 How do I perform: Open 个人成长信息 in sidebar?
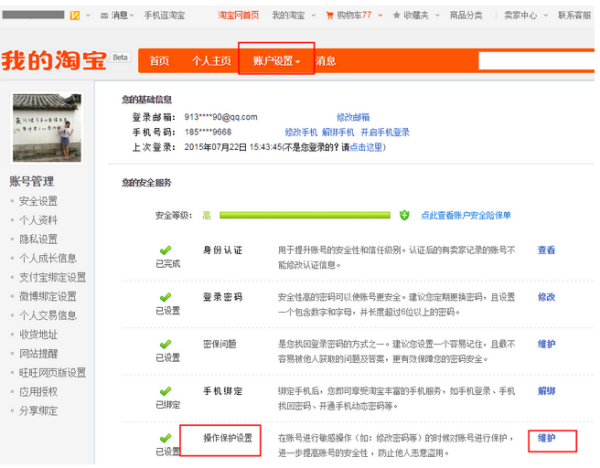48,258
